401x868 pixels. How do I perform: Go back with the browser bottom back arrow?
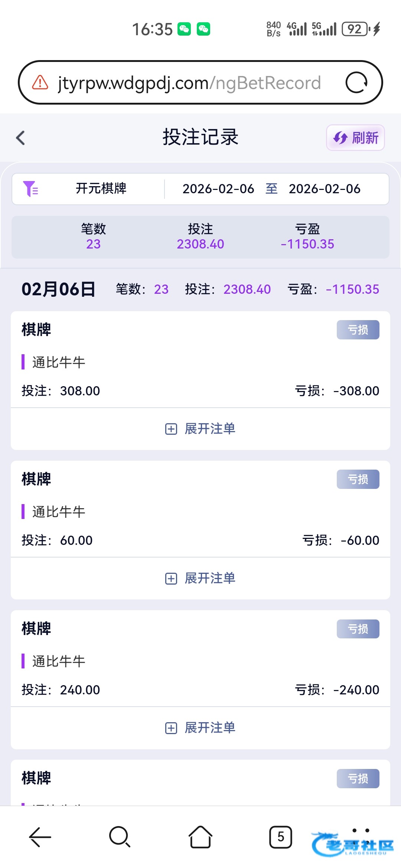(x=40, y=837)
